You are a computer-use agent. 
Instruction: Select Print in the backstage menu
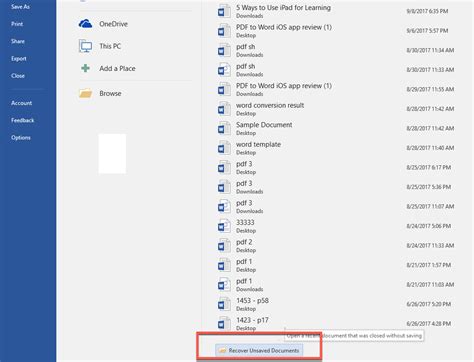tap(17, 24)
